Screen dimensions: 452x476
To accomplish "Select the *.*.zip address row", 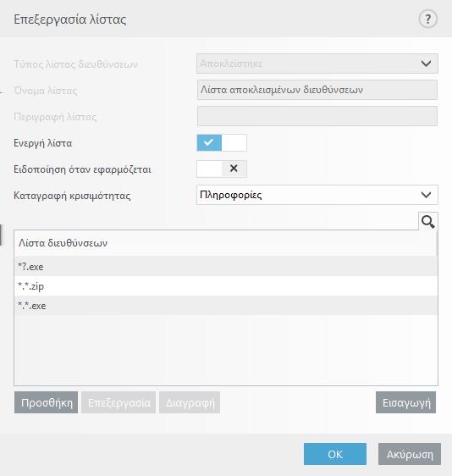I will (x=226, y=286).
